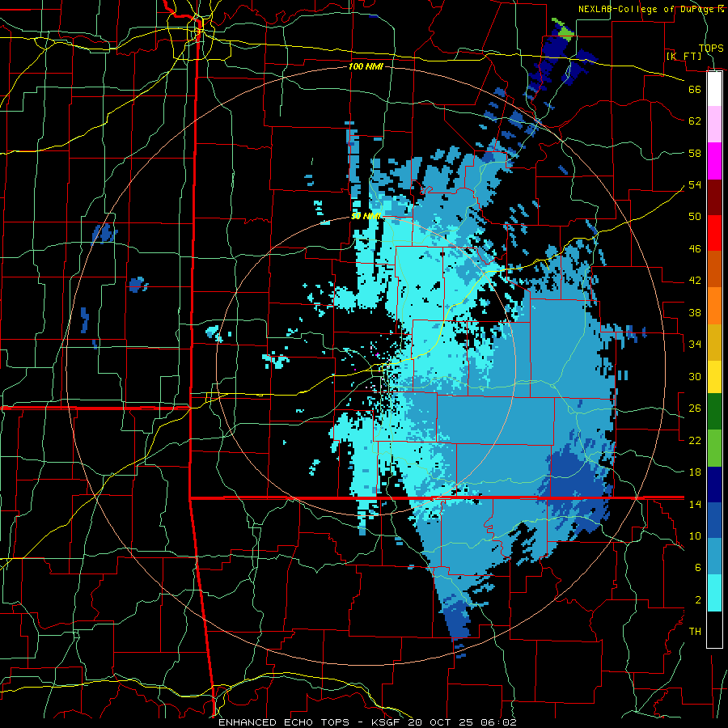Click the cyan legend swatch
728x728 pixels.
714,593
